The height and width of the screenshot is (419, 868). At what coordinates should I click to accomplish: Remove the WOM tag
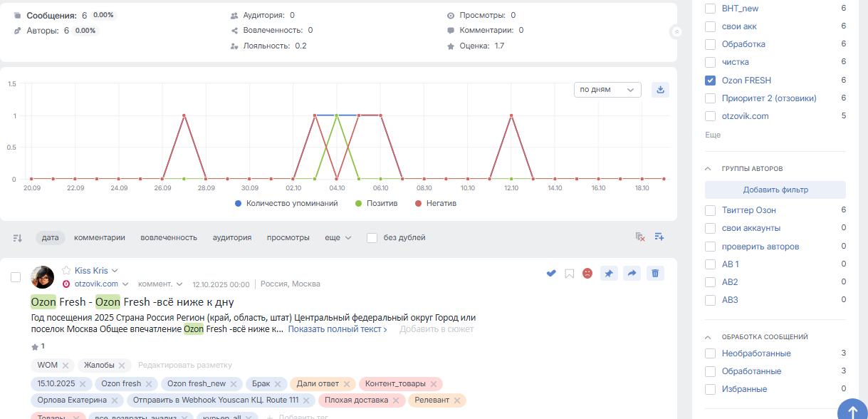point(66,366)
